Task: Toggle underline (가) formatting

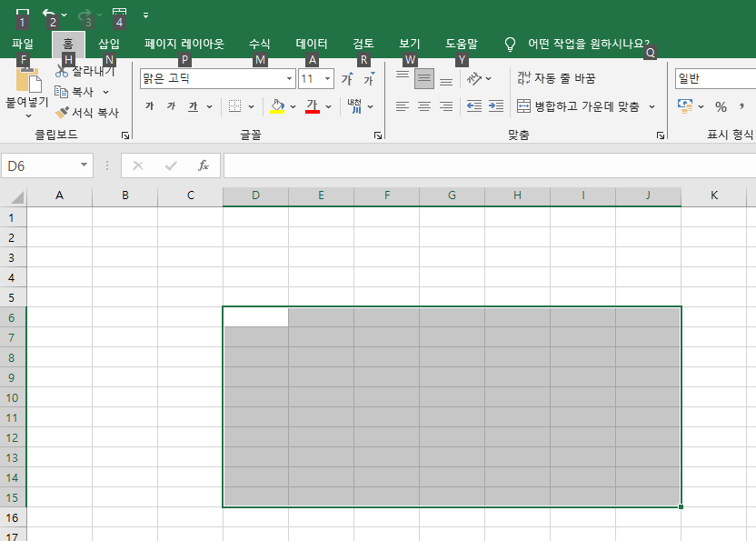Action: pyautogui.click(x=193, y=106)
